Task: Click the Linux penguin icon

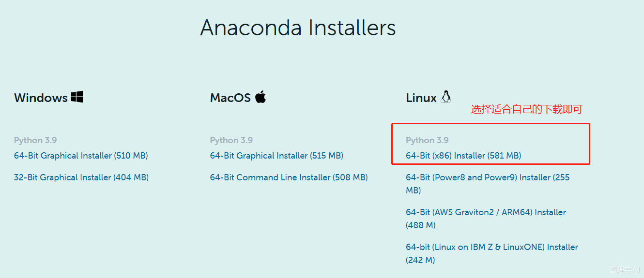Action: (x=446, y=97)
